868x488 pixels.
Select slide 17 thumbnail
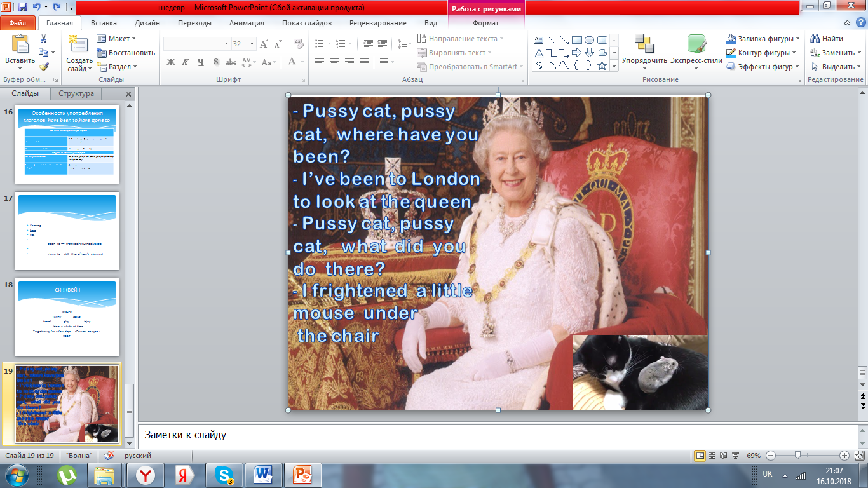(x=67, y=232)
